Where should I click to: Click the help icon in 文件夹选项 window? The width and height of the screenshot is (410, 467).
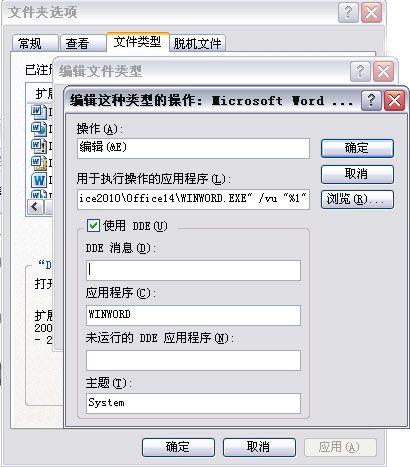tap(348, 13)
